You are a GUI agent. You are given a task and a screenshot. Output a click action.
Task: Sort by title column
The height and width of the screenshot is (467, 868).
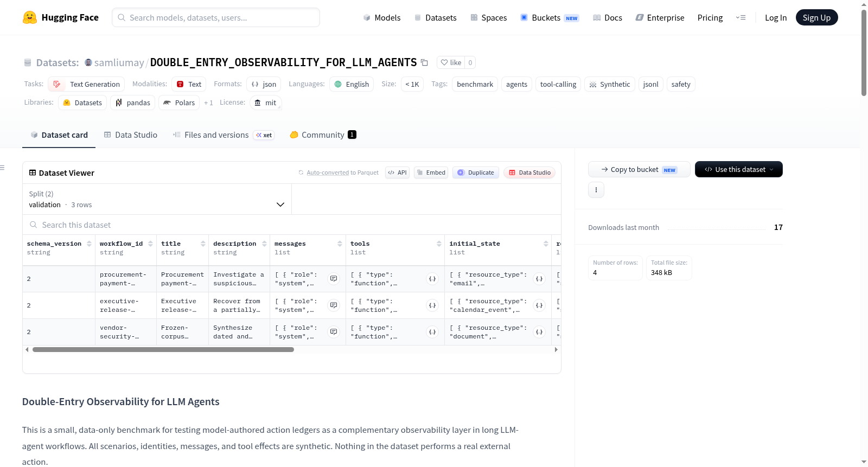[203, 244]
